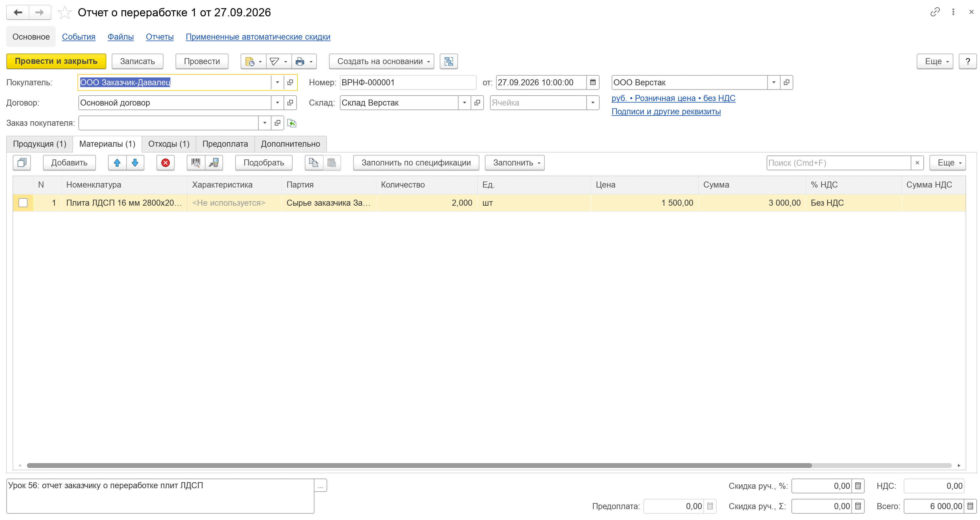Open Еще menu in table toolbar
This screenshot has width=980, height=520.
point(947,163)
